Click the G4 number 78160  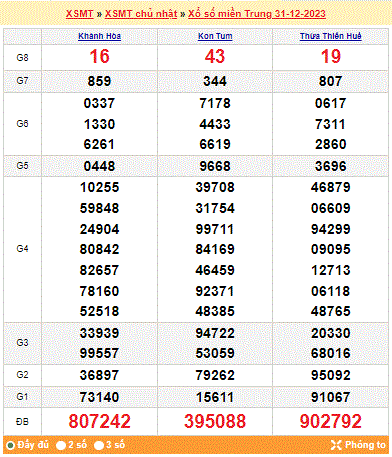pos(99,291)
